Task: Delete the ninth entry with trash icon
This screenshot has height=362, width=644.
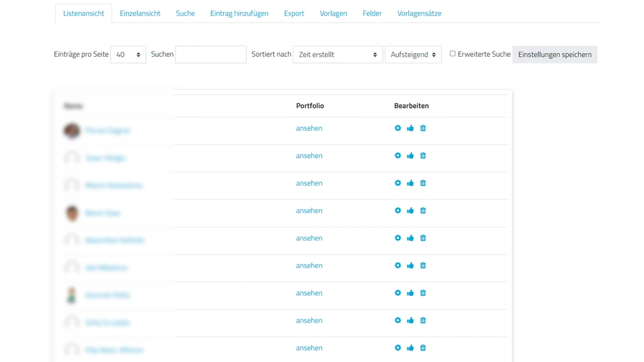Action: [423, 348]
